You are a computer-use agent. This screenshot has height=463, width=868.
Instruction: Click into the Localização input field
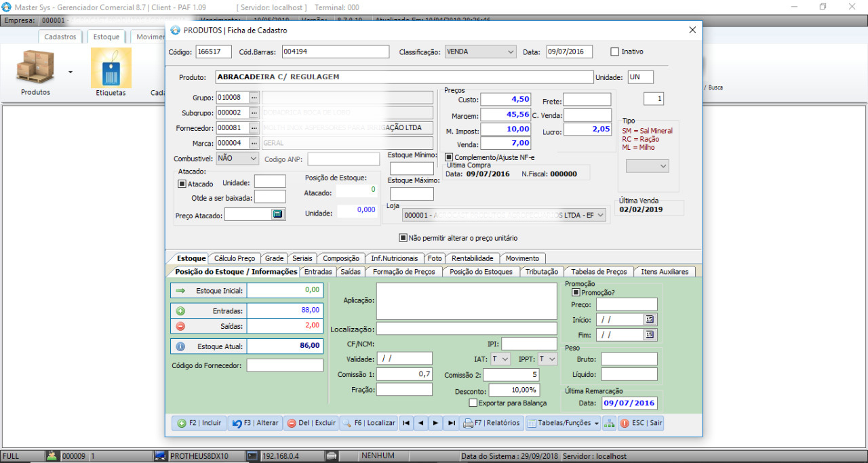(x=467, y=329)
